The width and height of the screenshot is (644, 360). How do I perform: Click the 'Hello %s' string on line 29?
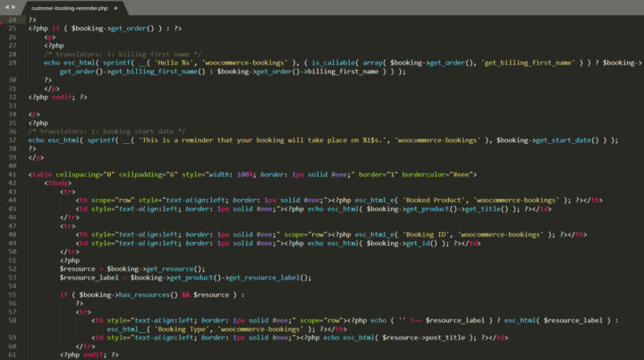tap(174, 63)
